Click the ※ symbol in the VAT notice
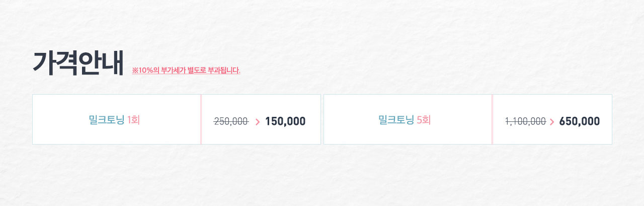The width and height of the screenshot is (644, 206). point(135,71)
